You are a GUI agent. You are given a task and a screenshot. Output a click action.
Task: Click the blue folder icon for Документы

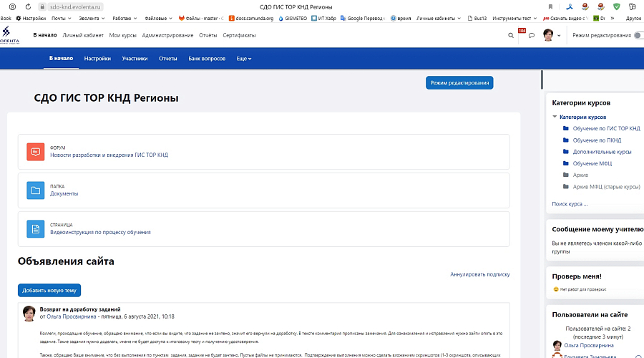coord(36,190)
